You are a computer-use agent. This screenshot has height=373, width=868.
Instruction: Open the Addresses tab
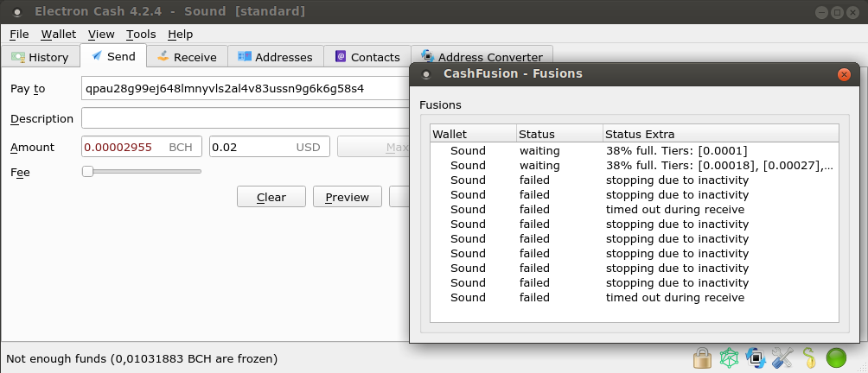pyautogui.click(x=275, y=57)
